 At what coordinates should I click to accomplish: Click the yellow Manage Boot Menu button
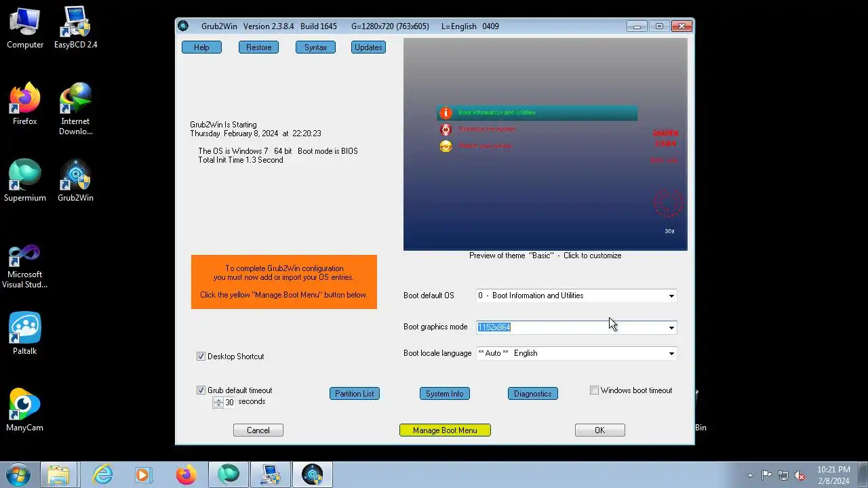pos(445,430)
